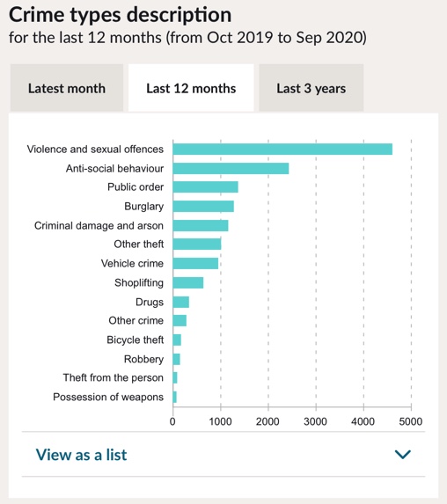The height and width of the screenshot is (504, 447).
Task: Click the Anti-social behaviour bar
Action: coord(231,168)
